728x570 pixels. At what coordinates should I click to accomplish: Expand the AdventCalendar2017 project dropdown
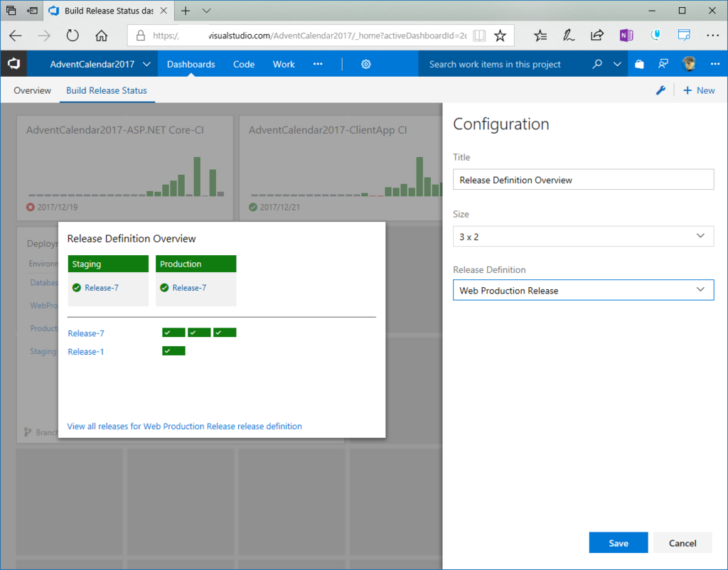[x=146, y=64]
